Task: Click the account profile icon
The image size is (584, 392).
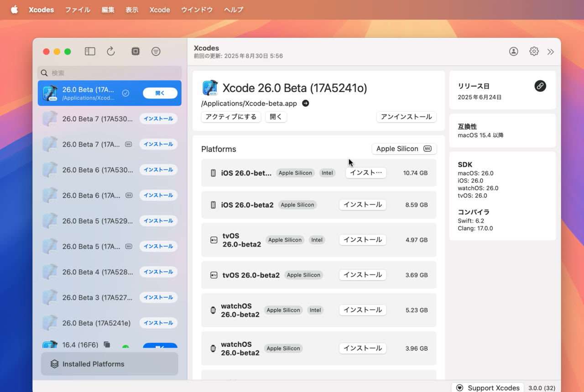Action: pos(513,51)
